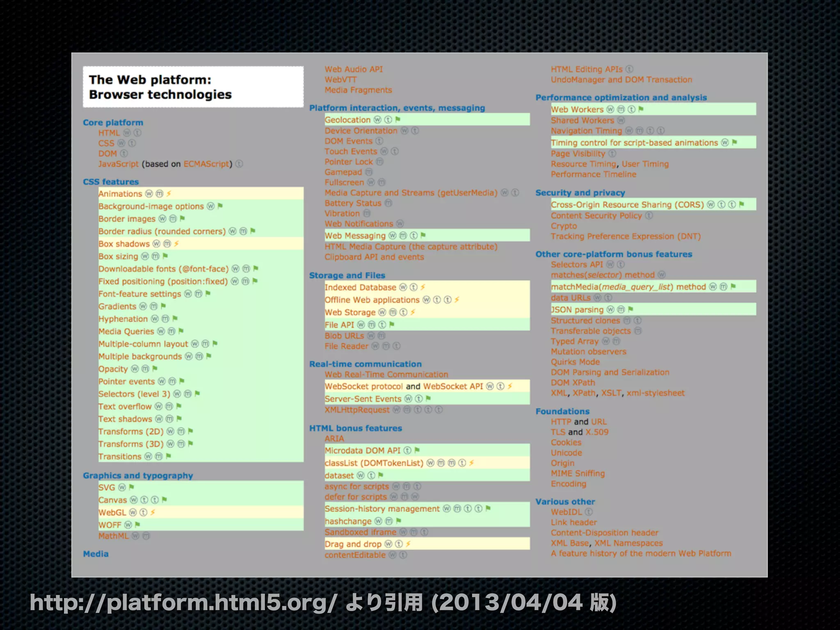Click the T icon beside WebIDL
The image size is (840, 630).
pos(589,512)
